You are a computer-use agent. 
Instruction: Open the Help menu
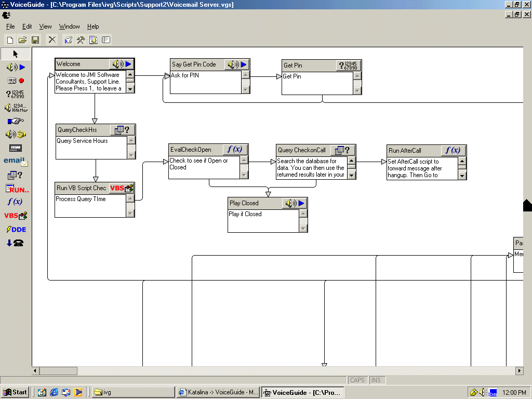pyautogui.click(x=93, y=26)
